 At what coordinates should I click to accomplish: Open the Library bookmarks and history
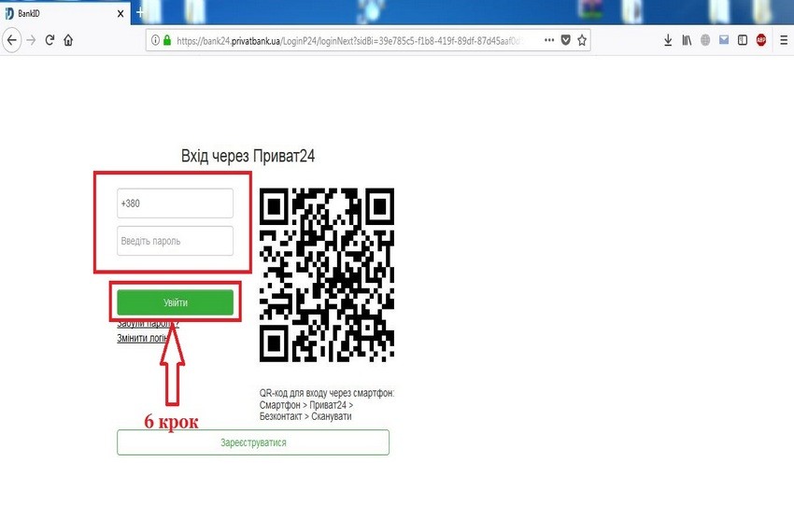pyautogui.click(x=687, y=40)
